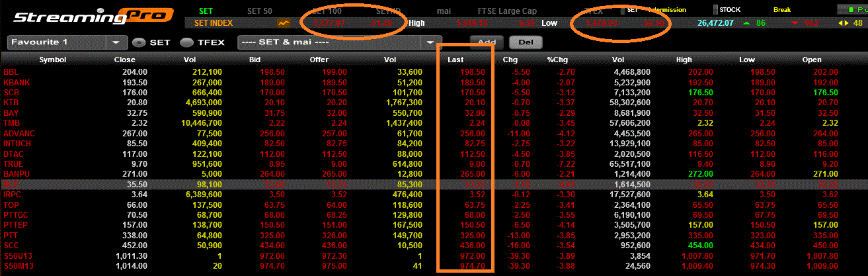
Task: Select the PTTGC symbol
Action: 16,215
